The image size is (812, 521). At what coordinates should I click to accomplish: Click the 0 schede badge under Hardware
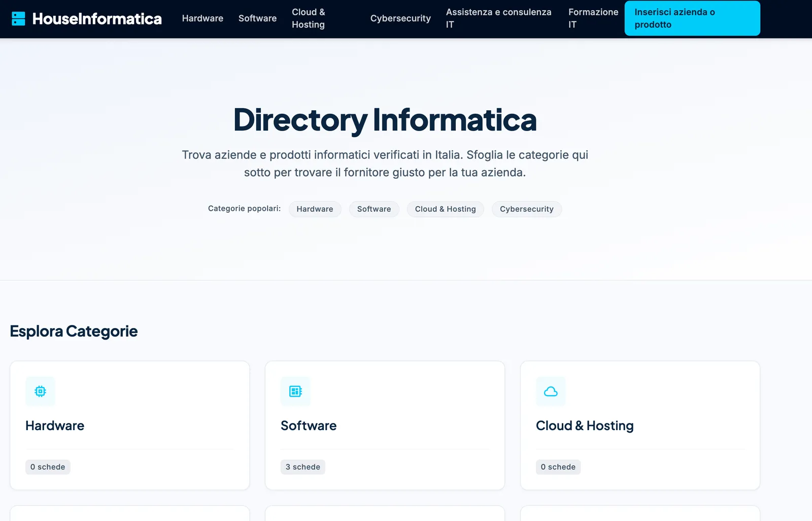(48, 467)
